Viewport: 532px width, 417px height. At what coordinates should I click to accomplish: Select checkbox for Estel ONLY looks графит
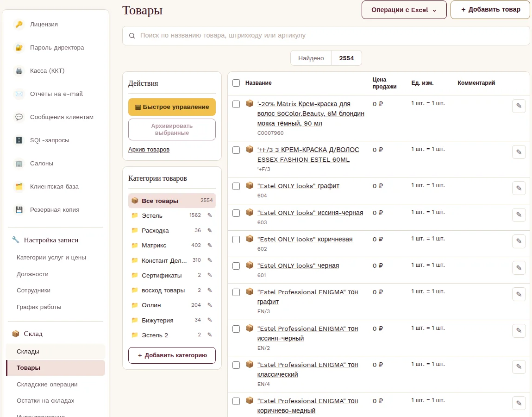pyautogui.click(x=236, y=186)
